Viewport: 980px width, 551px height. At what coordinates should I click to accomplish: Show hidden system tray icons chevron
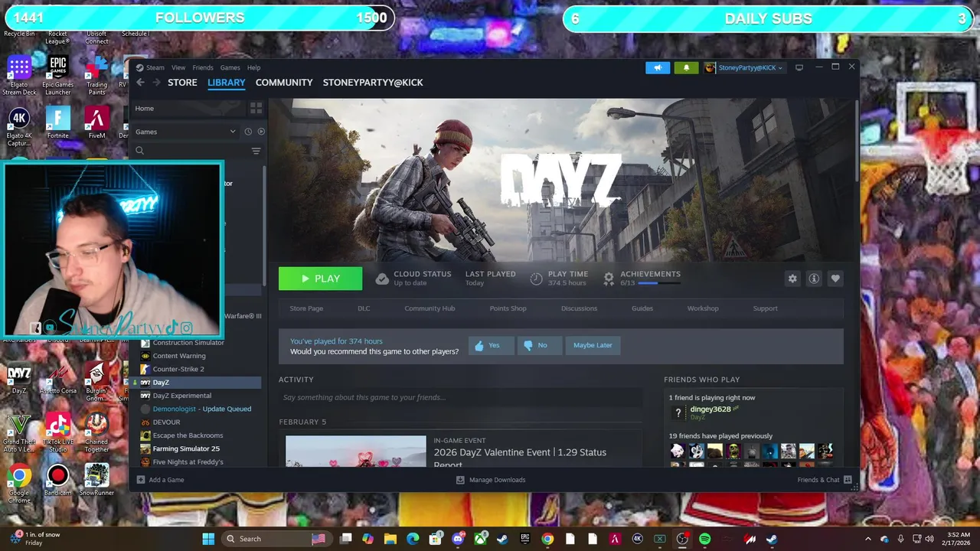click(x=867, y=539)
